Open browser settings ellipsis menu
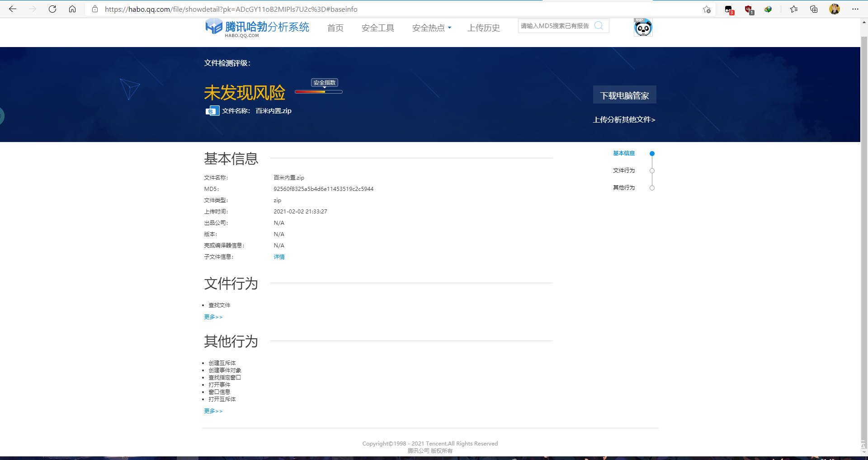868x460 pixels. [855, 9]
